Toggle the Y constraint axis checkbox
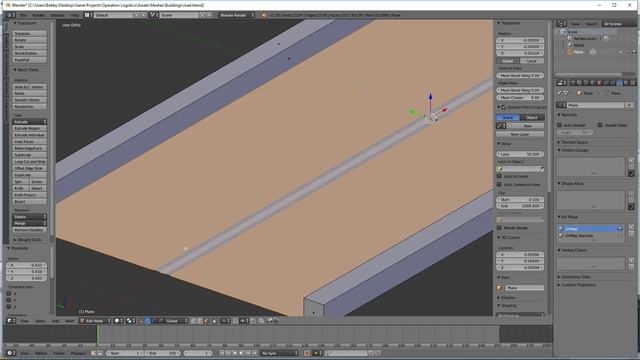The width and height of the screenshot is (640, 360). pos(9,300)
